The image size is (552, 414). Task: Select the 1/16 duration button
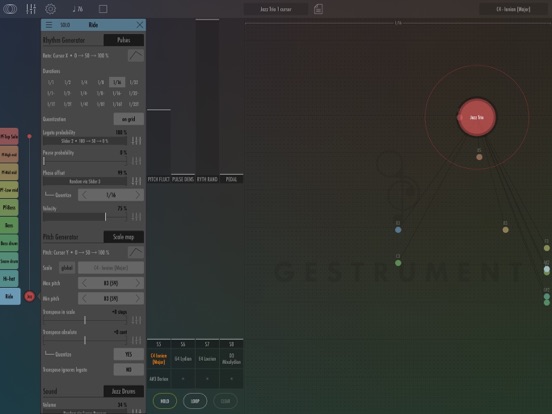point(117,82)
